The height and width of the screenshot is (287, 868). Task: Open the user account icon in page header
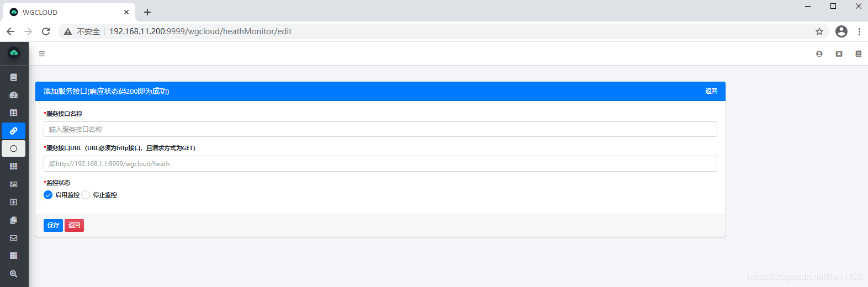(x=819, y=54)
